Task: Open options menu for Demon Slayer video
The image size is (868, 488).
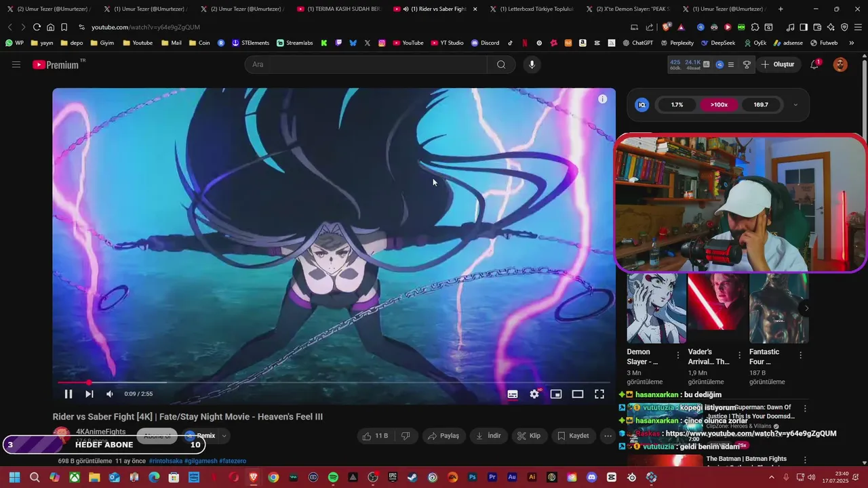Action: click(x=677, y=355)
